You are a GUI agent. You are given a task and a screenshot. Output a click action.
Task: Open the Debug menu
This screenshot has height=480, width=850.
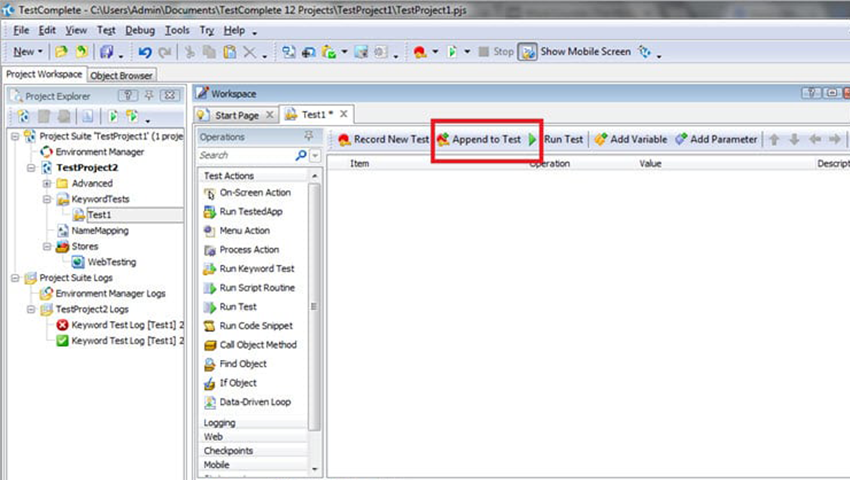140,30
